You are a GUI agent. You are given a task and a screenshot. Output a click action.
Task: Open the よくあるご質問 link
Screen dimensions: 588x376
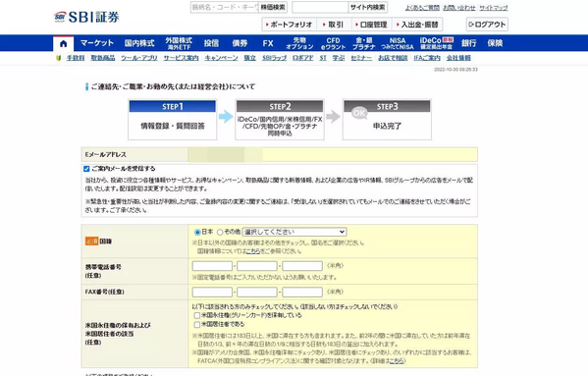tap(422, 8)
